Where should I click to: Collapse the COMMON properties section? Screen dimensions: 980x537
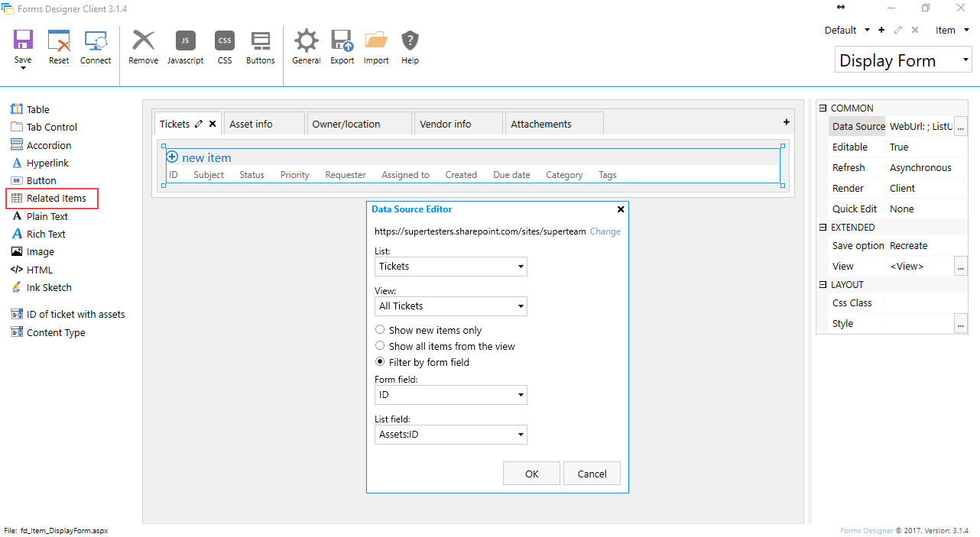[x=823, y=108]
